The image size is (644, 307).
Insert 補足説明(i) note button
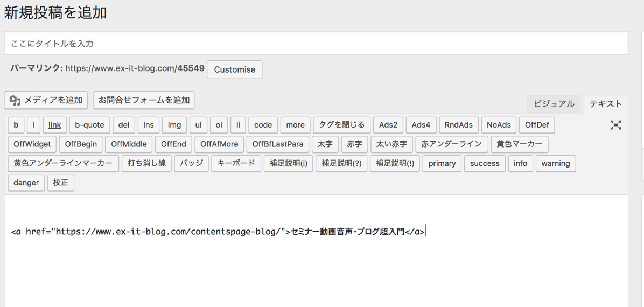(288, 164)
